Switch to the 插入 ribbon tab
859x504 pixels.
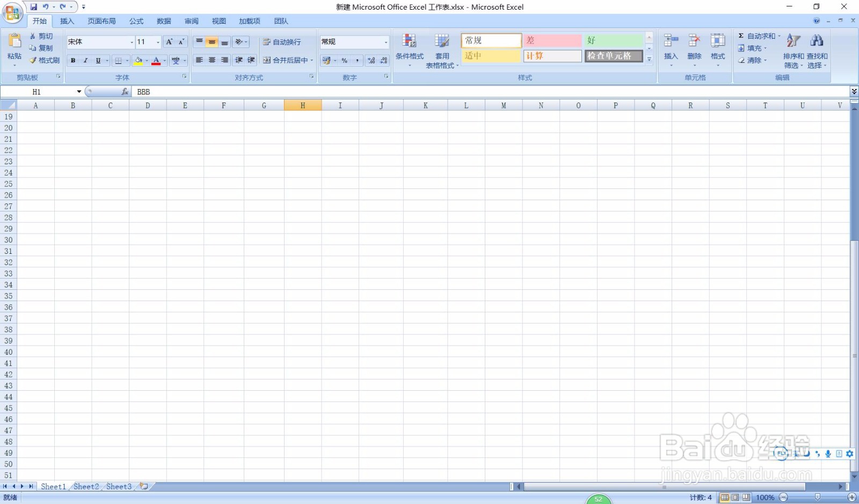[67, 21]
